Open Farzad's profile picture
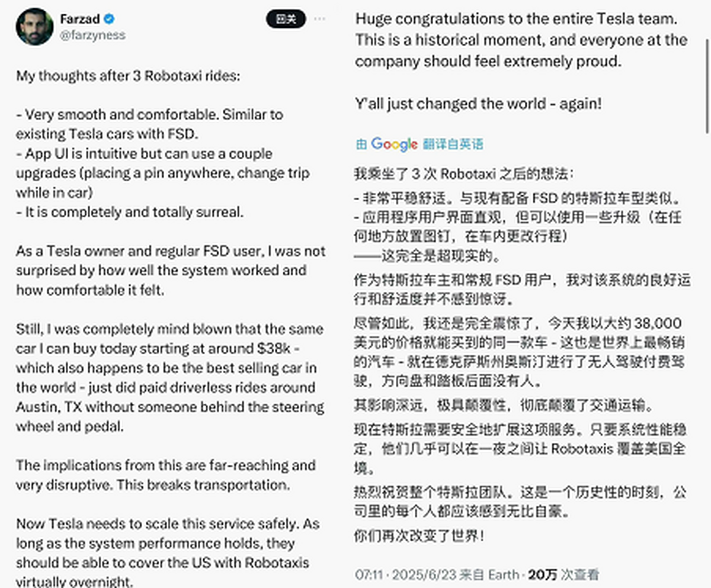This screenshot has height=588, width=711. (35, 27)
